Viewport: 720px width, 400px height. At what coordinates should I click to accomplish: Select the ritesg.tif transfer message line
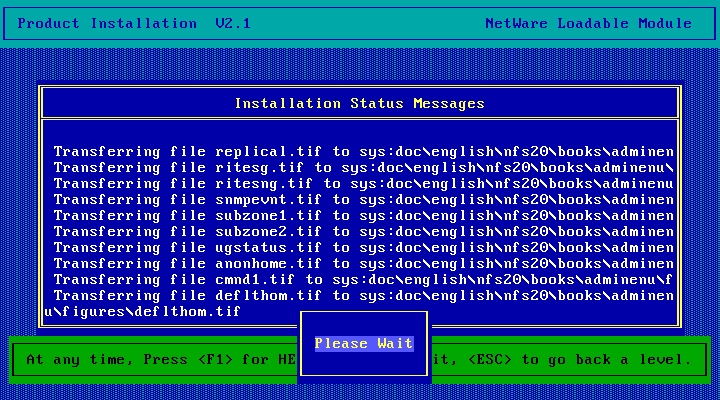pos(363,168)
